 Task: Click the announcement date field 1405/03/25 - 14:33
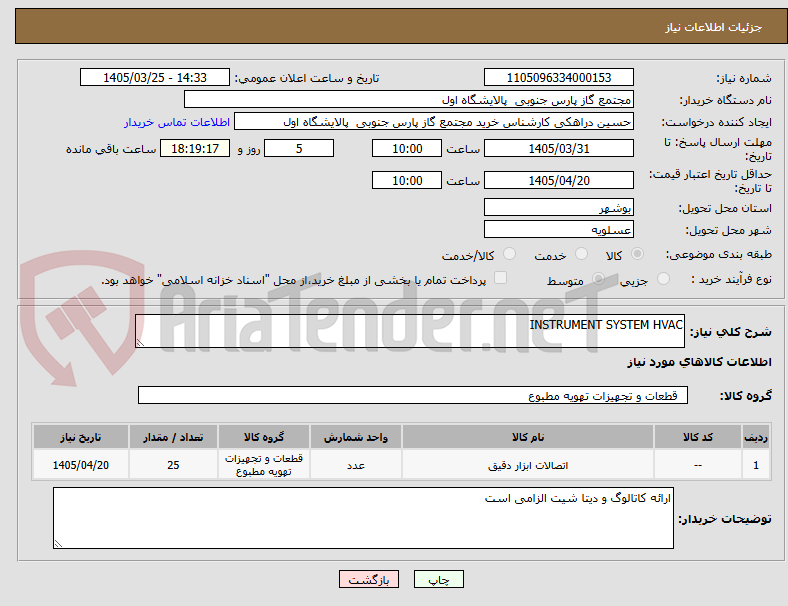click(x=155, y=77)
